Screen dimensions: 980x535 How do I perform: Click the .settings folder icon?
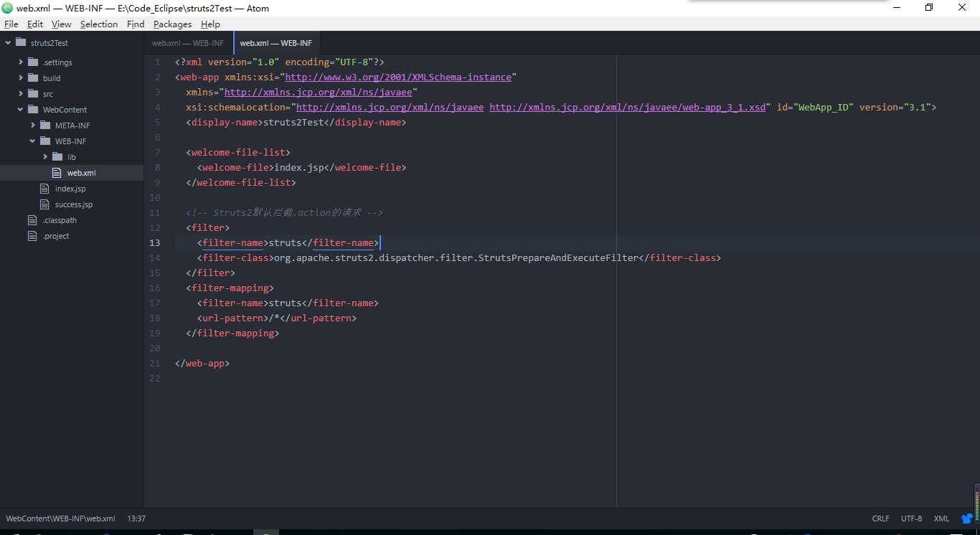[x=33, y=62]
